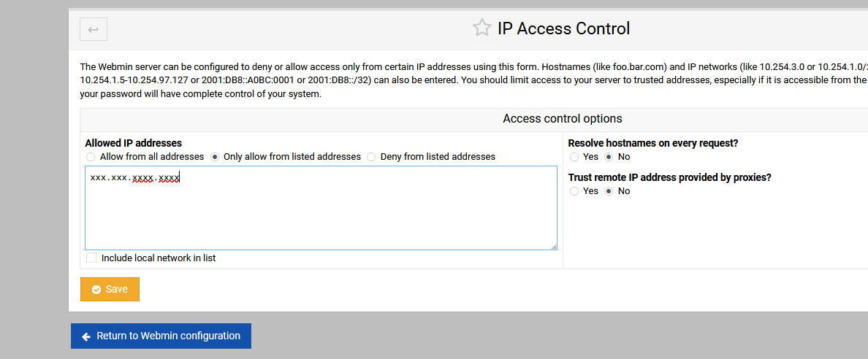
Task: Select Only allow from listed addresses
Action: click(215, 157)
